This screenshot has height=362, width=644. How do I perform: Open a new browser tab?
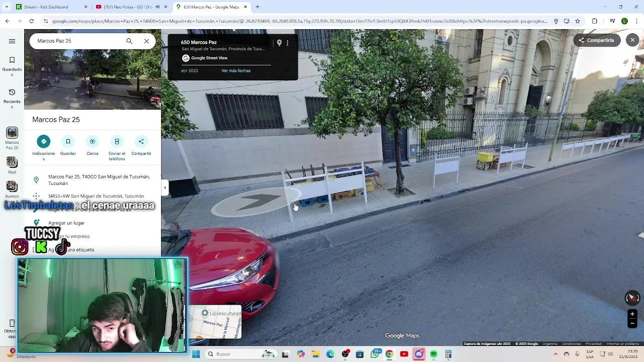click(258, 7)
